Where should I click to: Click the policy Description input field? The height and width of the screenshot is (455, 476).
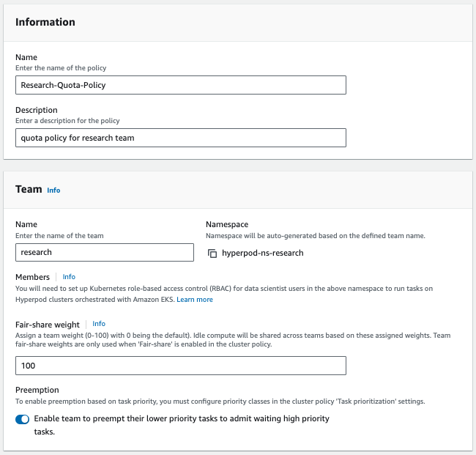tap(180, 138)
